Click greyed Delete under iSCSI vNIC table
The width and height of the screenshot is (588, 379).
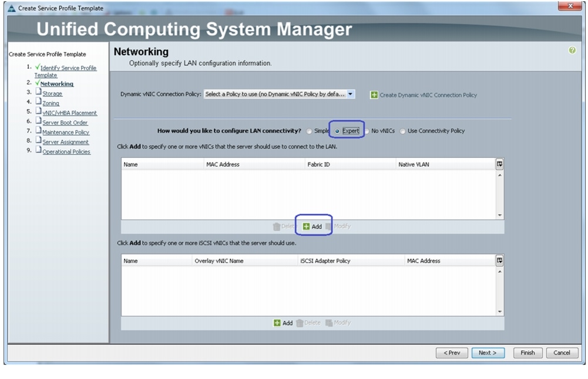pyautogui.click(x=308, y=323)
